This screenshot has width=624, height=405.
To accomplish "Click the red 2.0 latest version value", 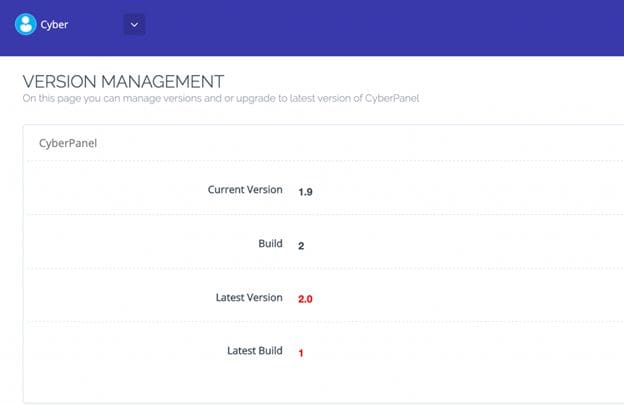I will coord(306,299).
